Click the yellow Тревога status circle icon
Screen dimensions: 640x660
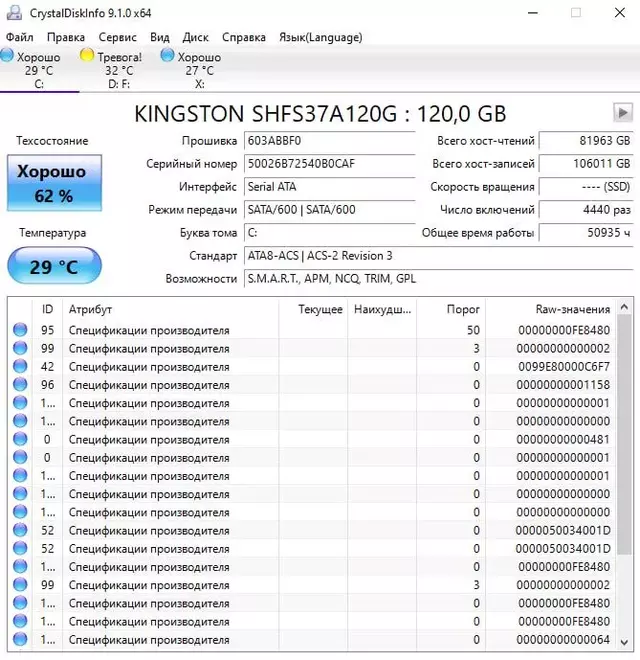(87, 55)
